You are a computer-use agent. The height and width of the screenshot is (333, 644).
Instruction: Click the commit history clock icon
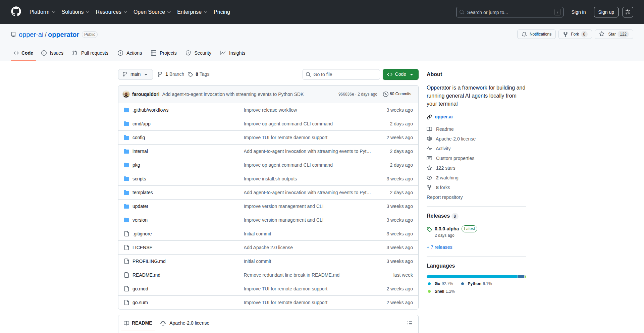(385, 94)
